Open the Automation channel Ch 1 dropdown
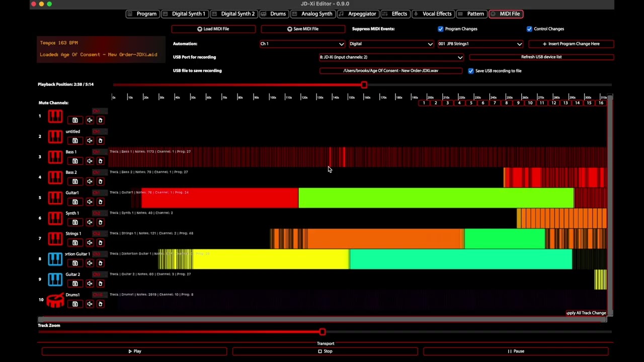 tap(302, 44)
